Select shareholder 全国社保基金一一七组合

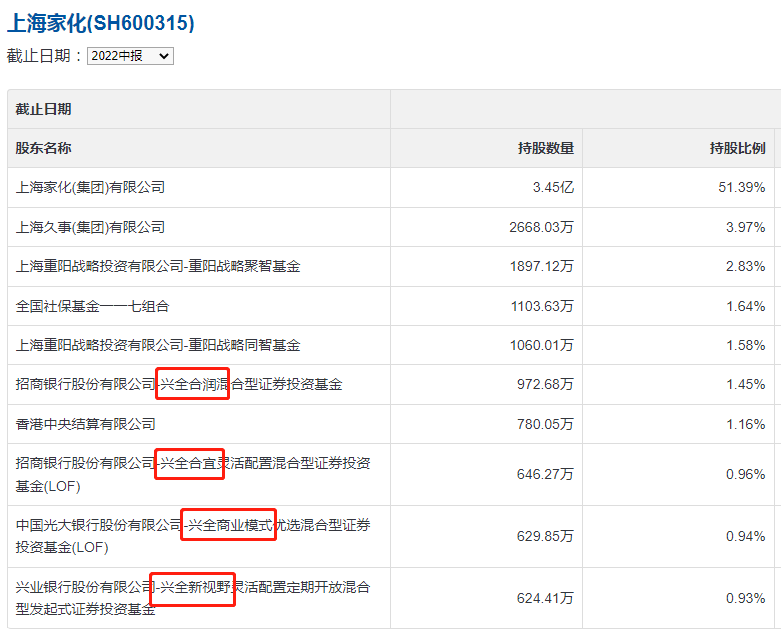click(93, 306)
